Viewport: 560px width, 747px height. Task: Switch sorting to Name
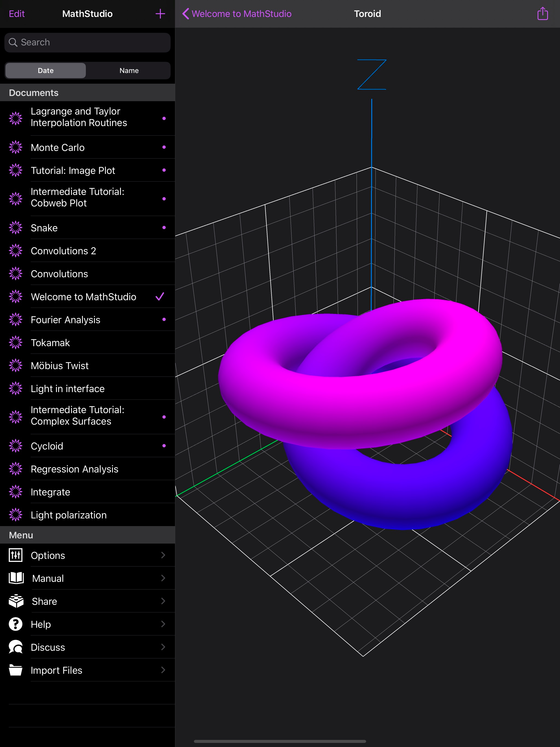[129, 71]
